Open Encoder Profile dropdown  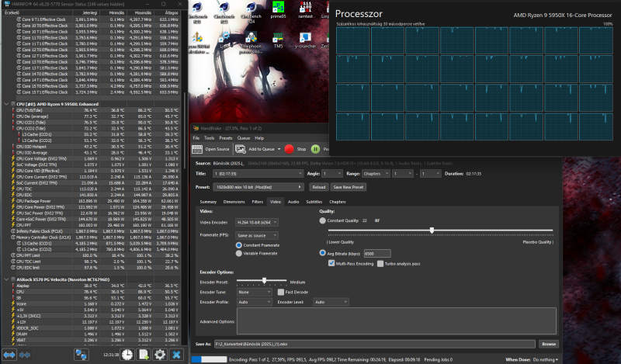[x=255, y=302]
